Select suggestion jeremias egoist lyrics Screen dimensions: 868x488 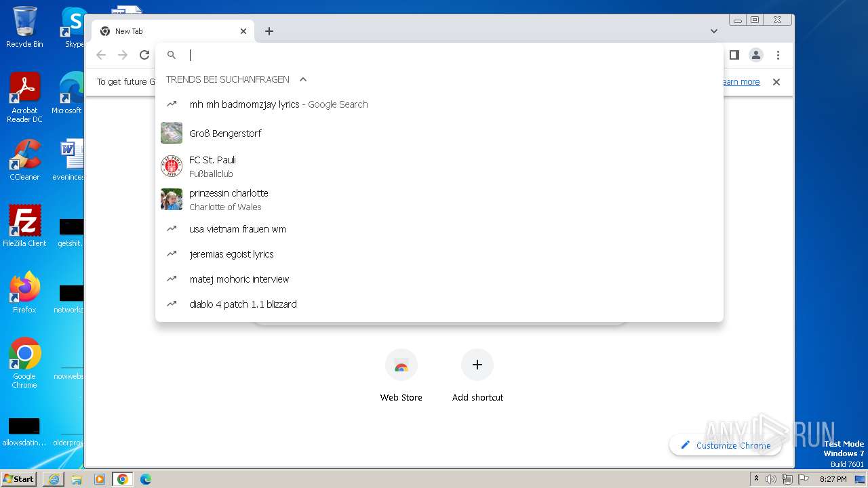(439, 254)
